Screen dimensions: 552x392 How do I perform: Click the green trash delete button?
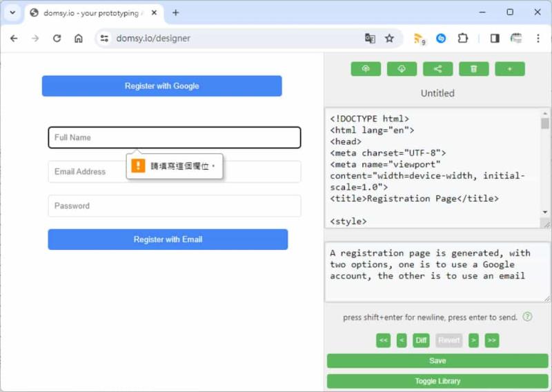coord(474,69)
